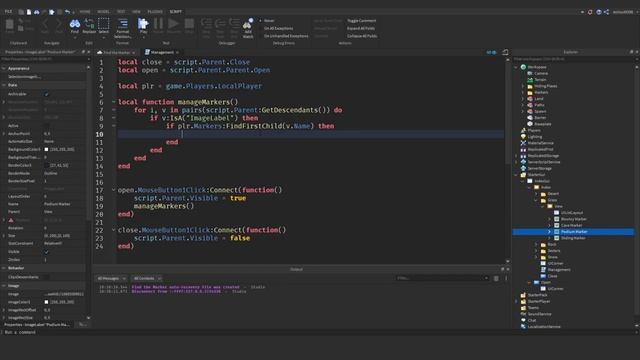The width and height of the screenshot is (640, 360).
Task: Toggle the Active property checkbox
Action: tap(46, 126)
